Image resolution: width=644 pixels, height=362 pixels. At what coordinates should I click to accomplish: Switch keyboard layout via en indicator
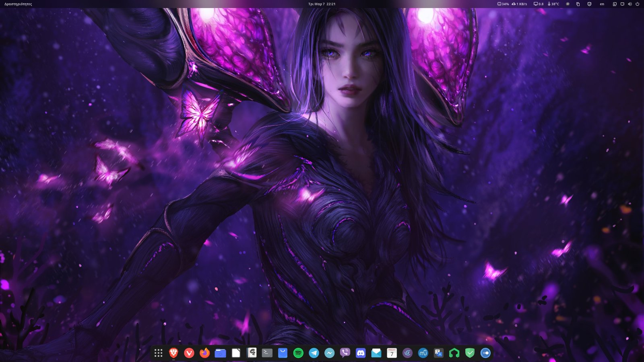click(602, 4)
